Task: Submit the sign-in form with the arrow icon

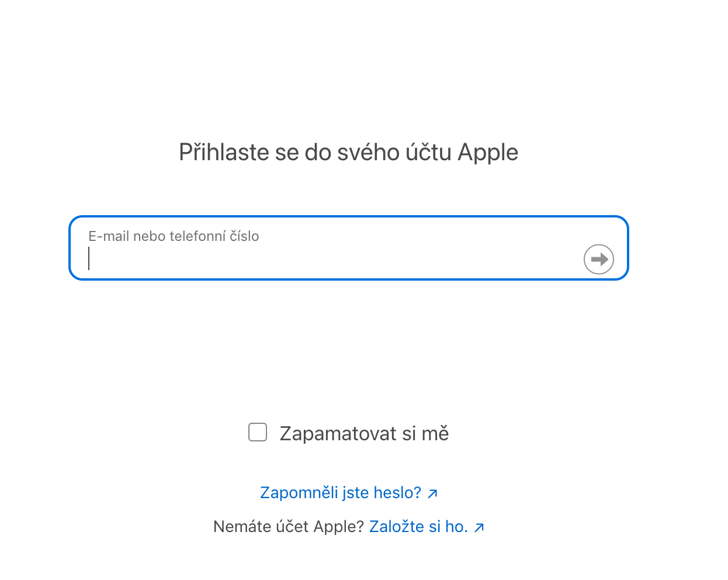Action: point(598,259)
